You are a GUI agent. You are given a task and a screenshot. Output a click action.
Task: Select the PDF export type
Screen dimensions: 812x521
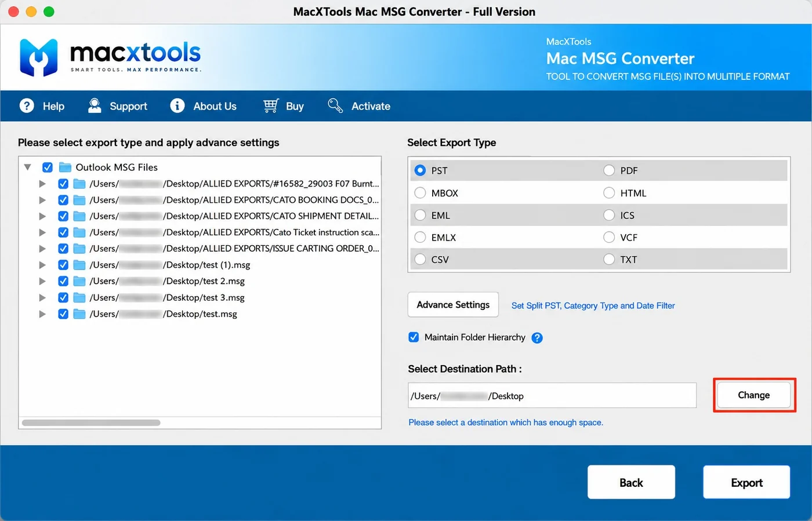pyautogui.click(x=609, y=170)
